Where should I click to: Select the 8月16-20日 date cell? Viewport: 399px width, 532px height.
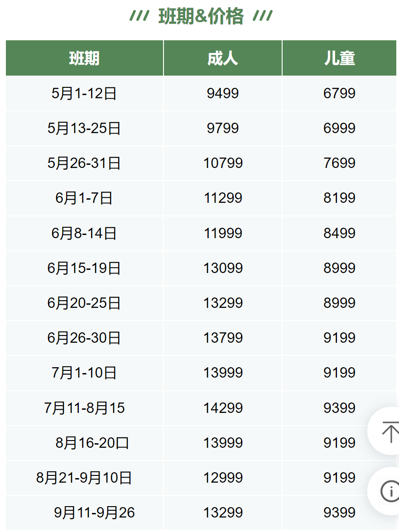pyautogui.click(x=85, y=443)
